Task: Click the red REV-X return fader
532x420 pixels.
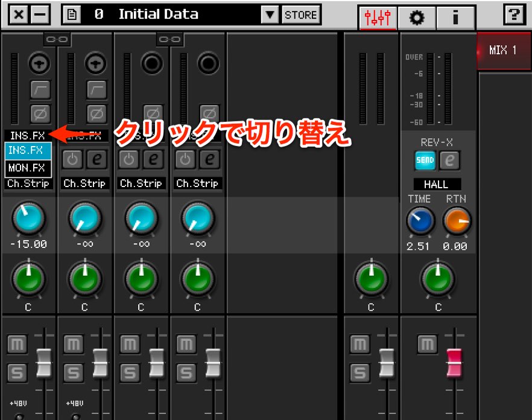Action: [x=454, y=363]
